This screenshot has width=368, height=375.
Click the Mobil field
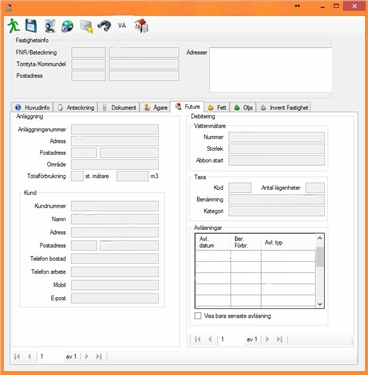(x=115, y=285)
